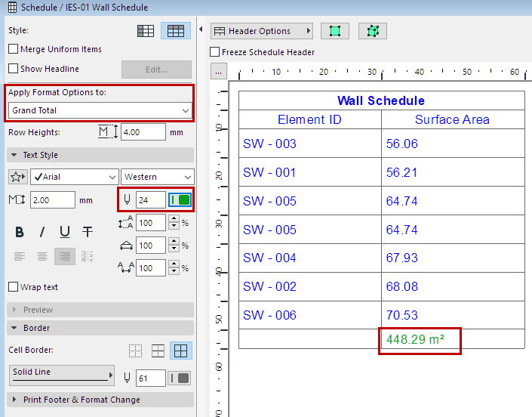This screenshot has height=417, width=532.
Task: Click the select-in-2D green square icon
Action: [335, 31]
